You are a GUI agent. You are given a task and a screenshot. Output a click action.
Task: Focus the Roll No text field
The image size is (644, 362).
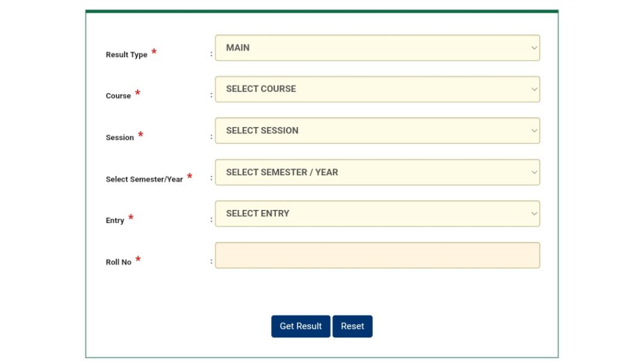click(x=377, y=255)
